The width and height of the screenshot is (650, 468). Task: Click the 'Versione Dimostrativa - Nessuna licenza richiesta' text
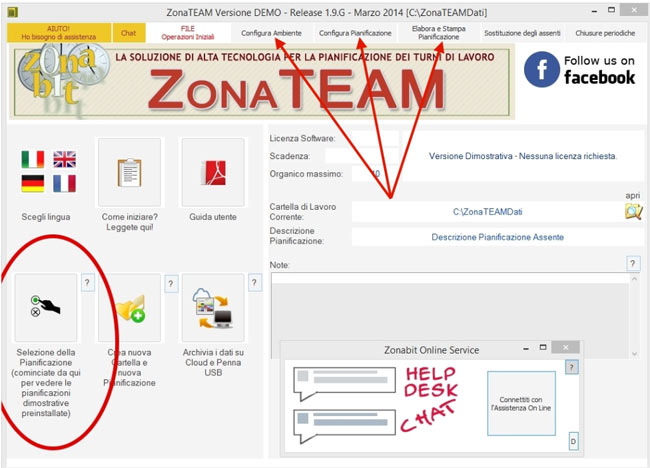523,156
